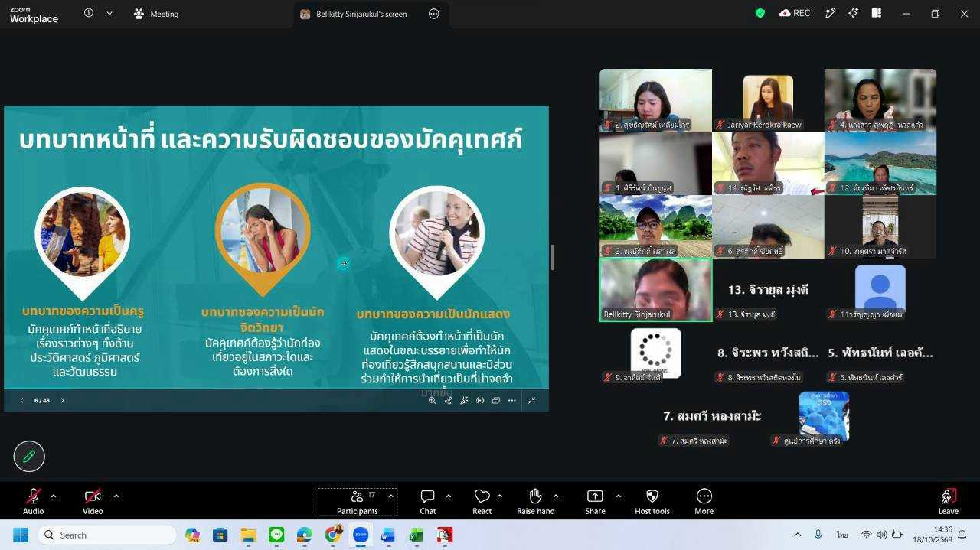Open Excel from the taskbar
The width and height of the screenshot is (980, 550).
(416, 535)
